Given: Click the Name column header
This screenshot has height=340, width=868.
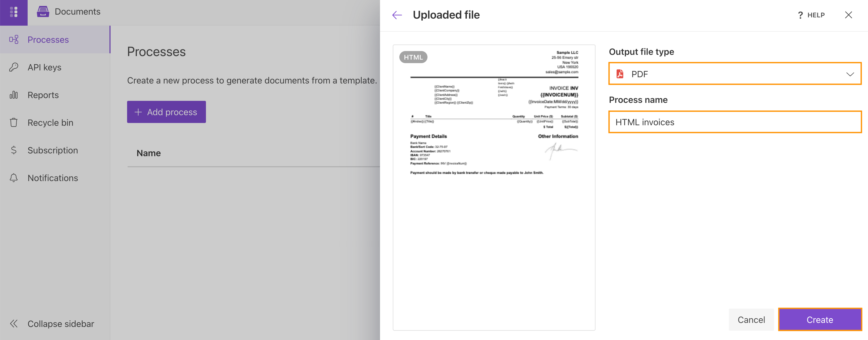Looking at the screenshot, I should 149,153.
